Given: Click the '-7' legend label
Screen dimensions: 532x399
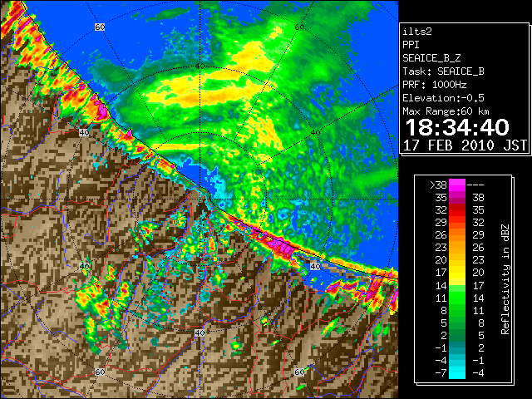Looking at the screenshot, I should pyautogui.click(x=441, y=373).
